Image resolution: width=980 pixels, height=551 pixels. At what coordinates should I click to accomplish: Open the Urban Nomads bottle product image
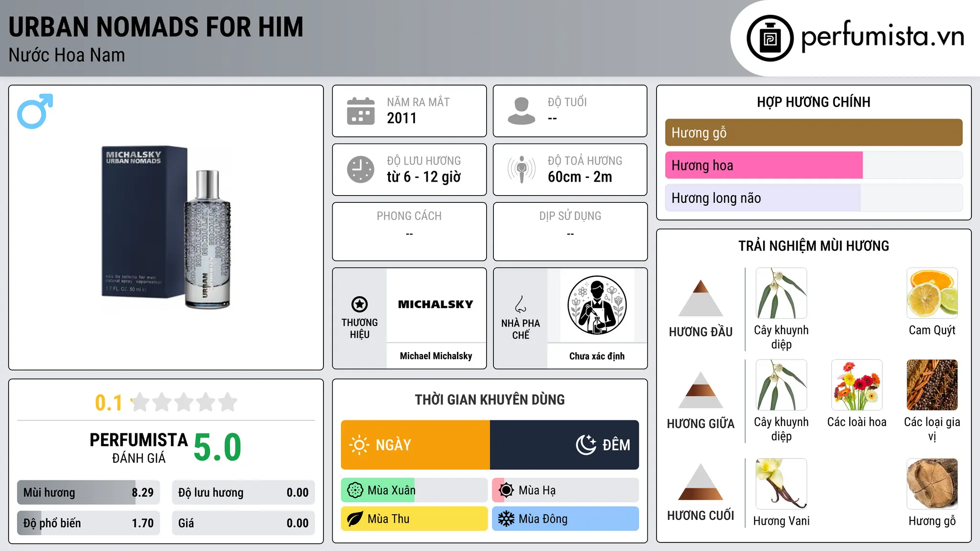pyautogui.click(x=166, y=227)
